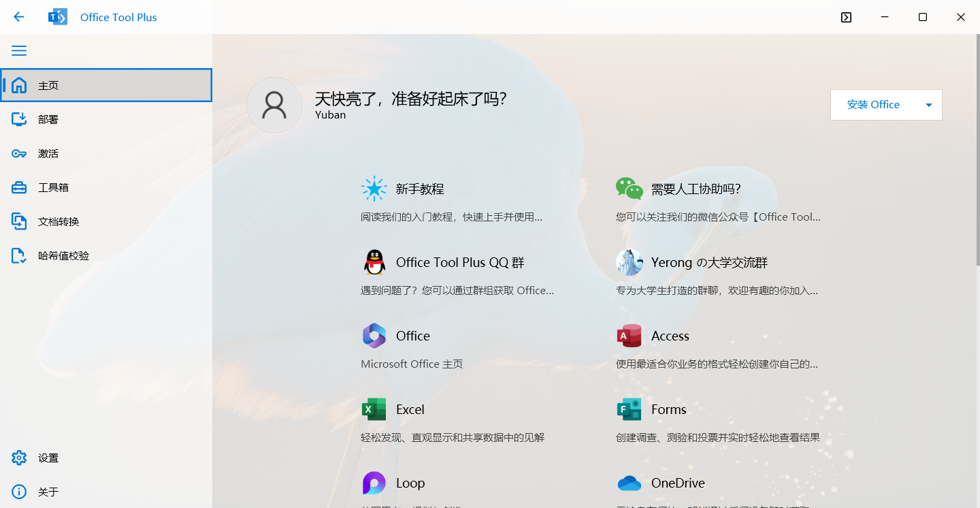Image resolution: width=980 pixels, height=508 pixels.
Task: Click the Access tile icon
Action: (x=630, y=336)
